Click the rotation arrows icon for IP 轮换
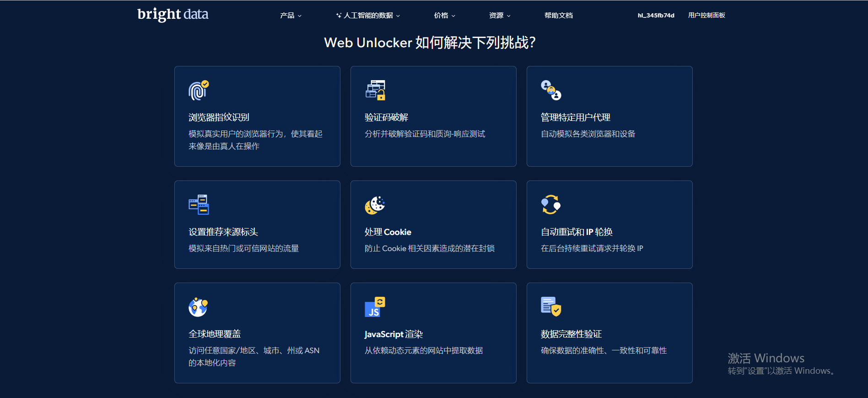The width and height of the screenshot is (868, 398). tap(551, 205)
